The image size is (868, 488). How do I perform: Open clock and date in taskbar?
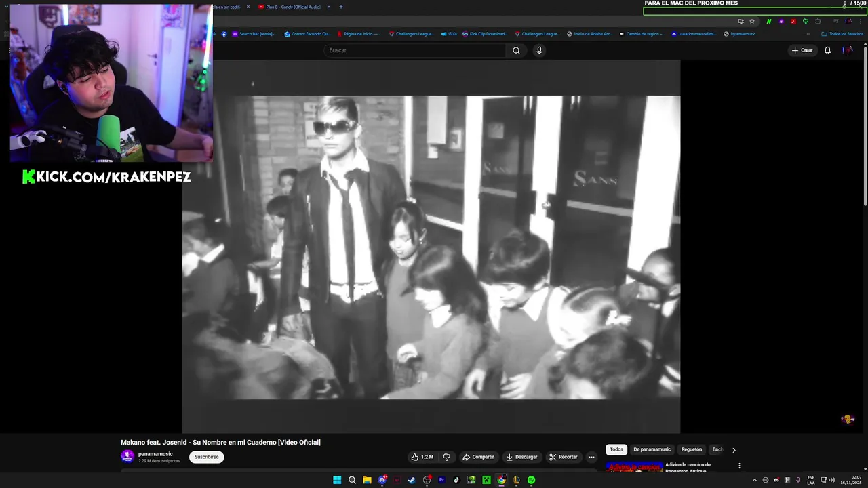point(850,480)
